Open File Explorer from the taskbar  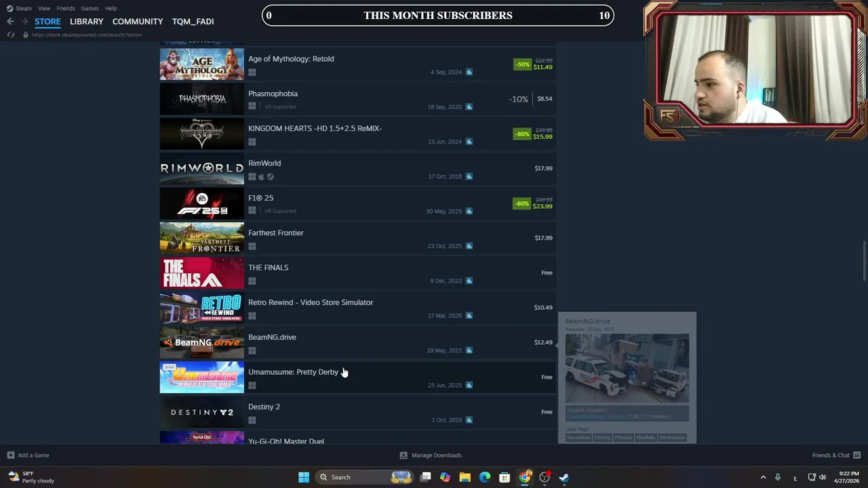coord(465,477)
